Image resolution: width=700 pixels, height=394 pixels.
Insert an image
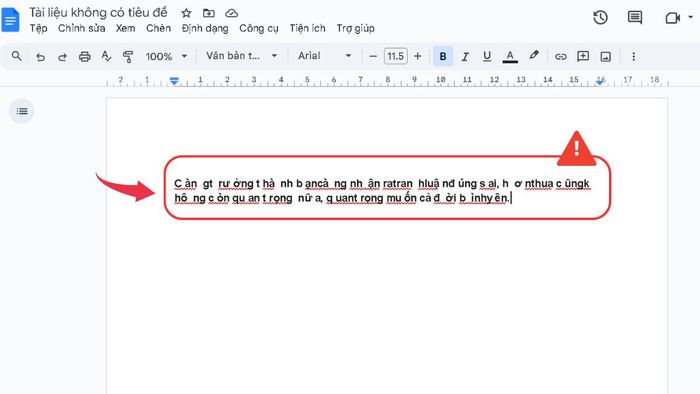point(605,57)
